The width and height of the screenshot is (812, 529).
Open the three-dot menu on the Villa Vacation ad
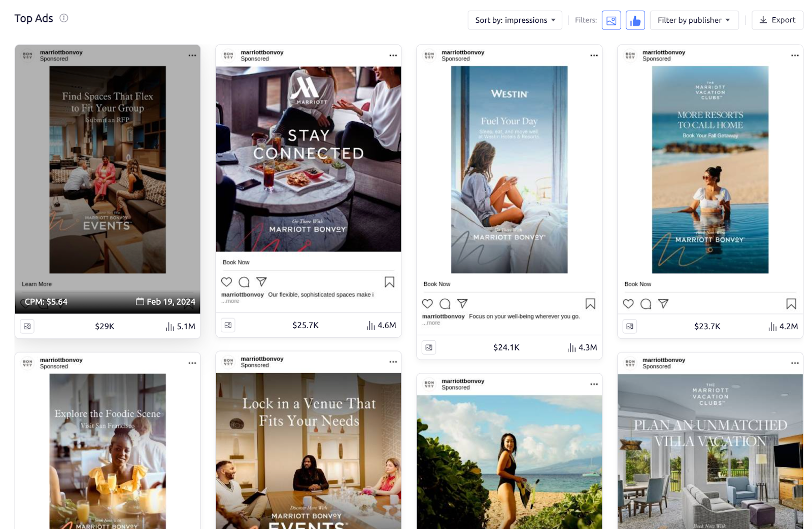pos(795,363)
